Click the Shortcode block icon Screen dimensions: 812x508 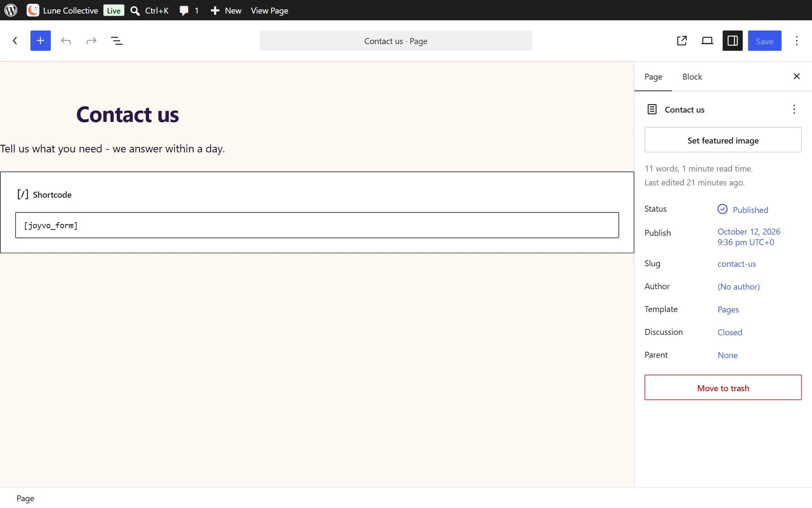coord(23,194)
